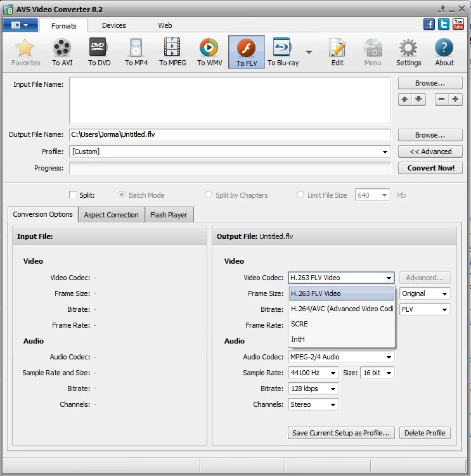471x476 pixels.
Task: Open the 16 bit Size dropdown
Action: pyautogui.click(x=377, y=373)
